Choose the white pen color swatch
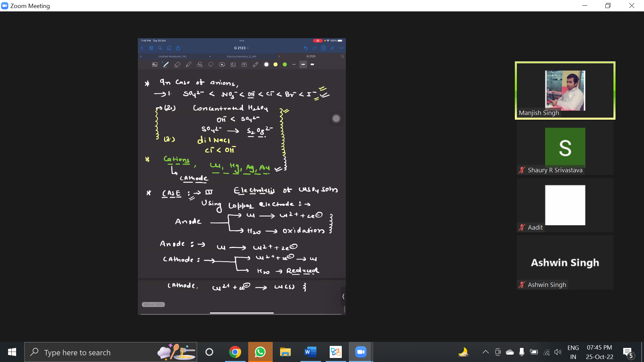 [x=266, y=65]
